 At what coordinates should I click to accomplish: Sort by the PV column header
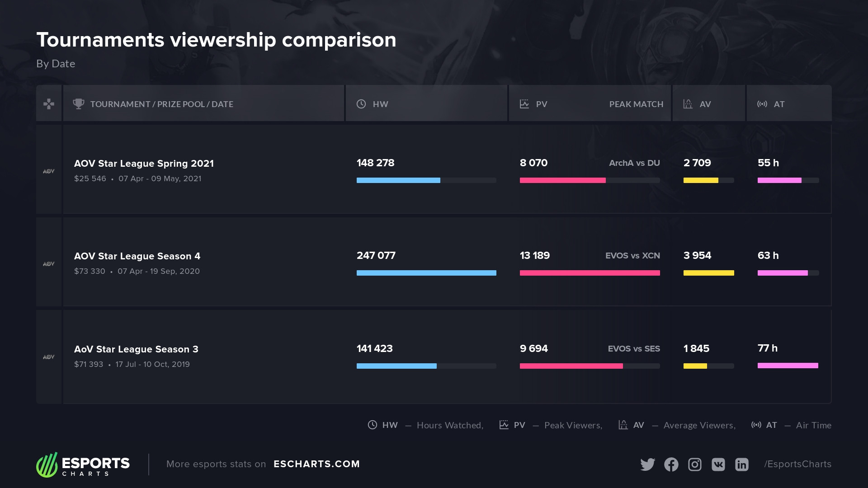coord(541,104)
